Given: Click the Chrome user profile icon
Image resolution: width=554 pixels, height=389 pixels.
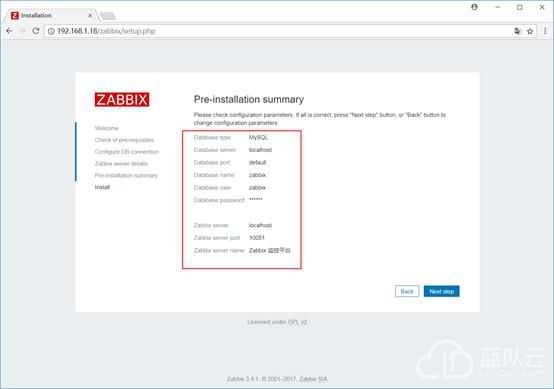Looking at the screenshot, I should [475, 7].
